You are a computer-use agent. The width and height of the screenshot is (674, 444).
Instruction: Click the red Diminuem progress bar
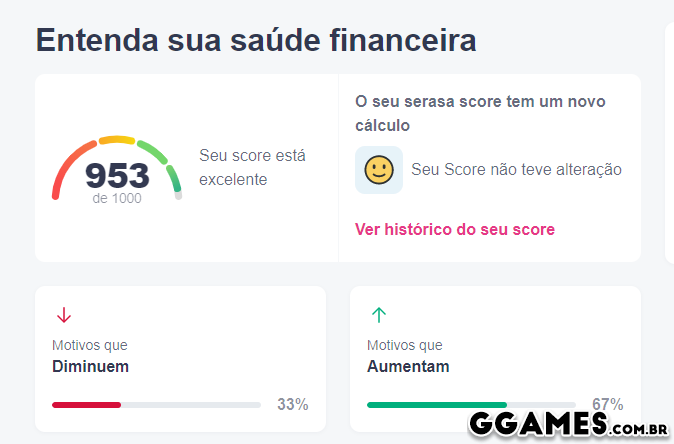point(86,405)
